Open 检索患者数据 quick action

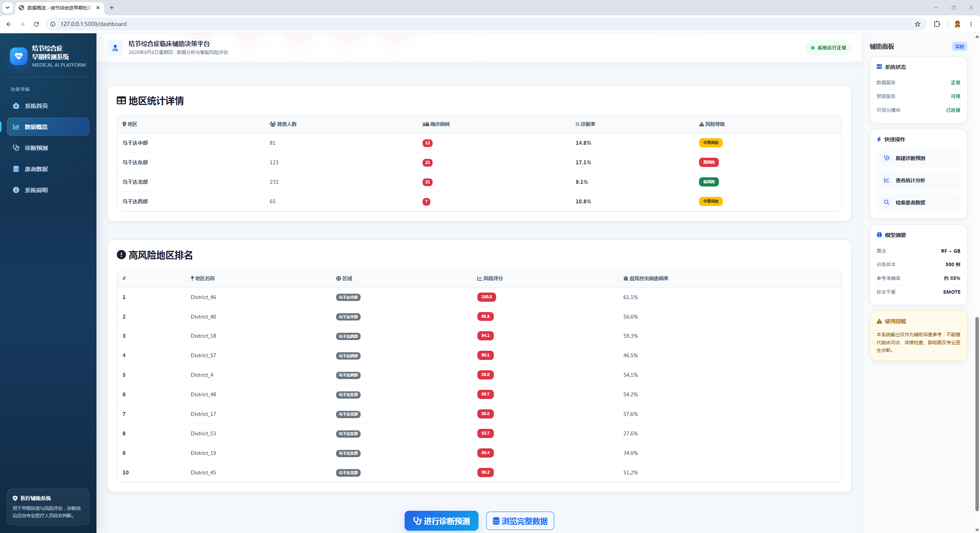(x=918, y=203)
